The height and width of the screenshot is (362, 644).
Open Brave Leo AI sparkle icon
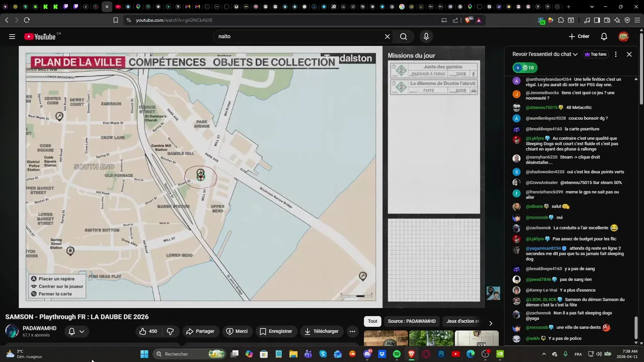(x=617, y=20)
